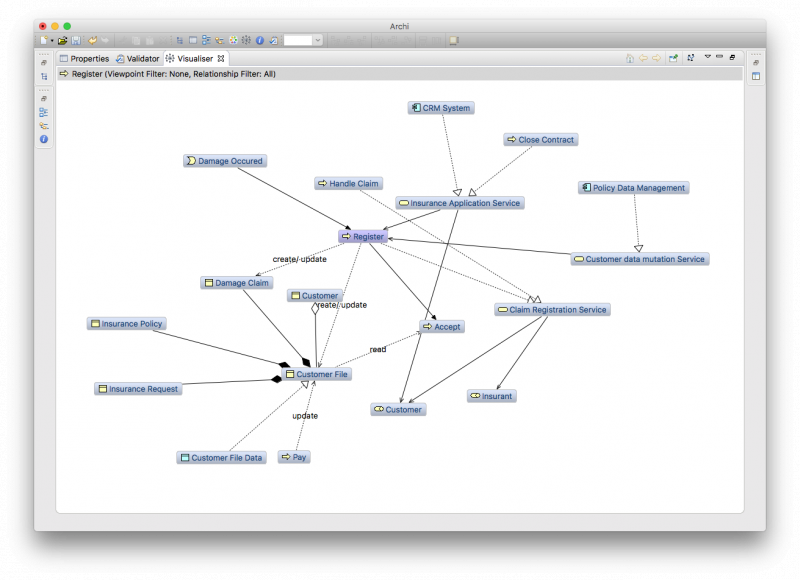This screenshot has height=580, width=800.
Task: Click the Insurance Policy node
Action: (x=127, y=323)
